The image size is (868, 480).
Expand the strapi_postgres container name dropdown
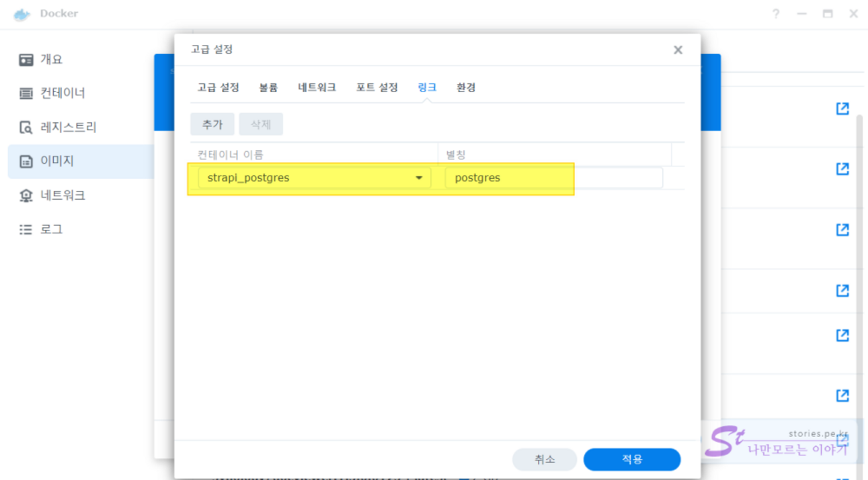pos(419,178)
